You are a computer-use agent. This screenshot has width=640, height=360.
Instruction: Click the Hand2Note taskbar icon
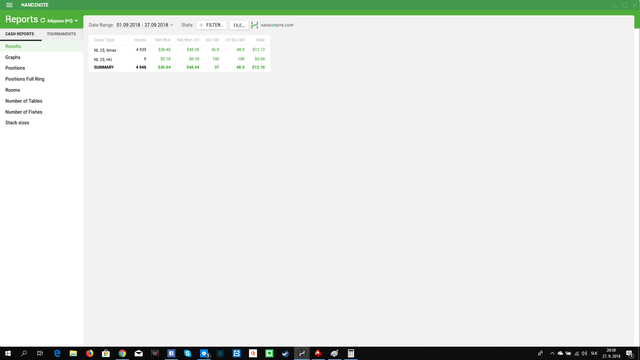pos(302,353)
